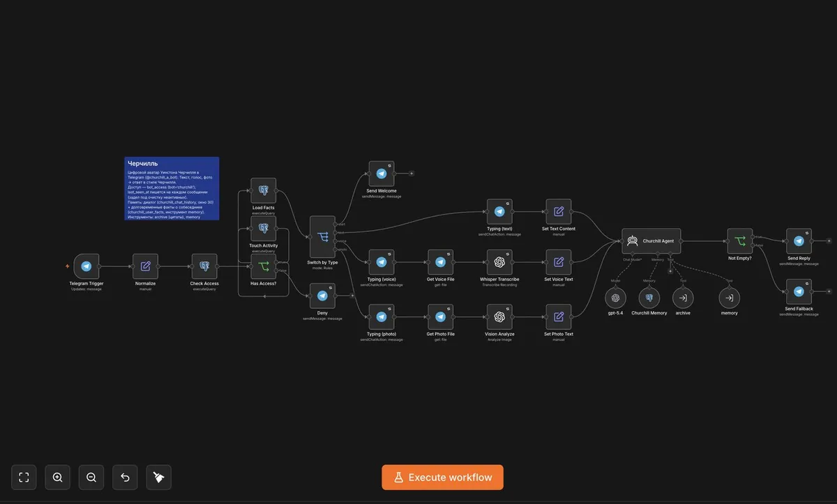Open the Churchill Agent node

pos(651,241)
